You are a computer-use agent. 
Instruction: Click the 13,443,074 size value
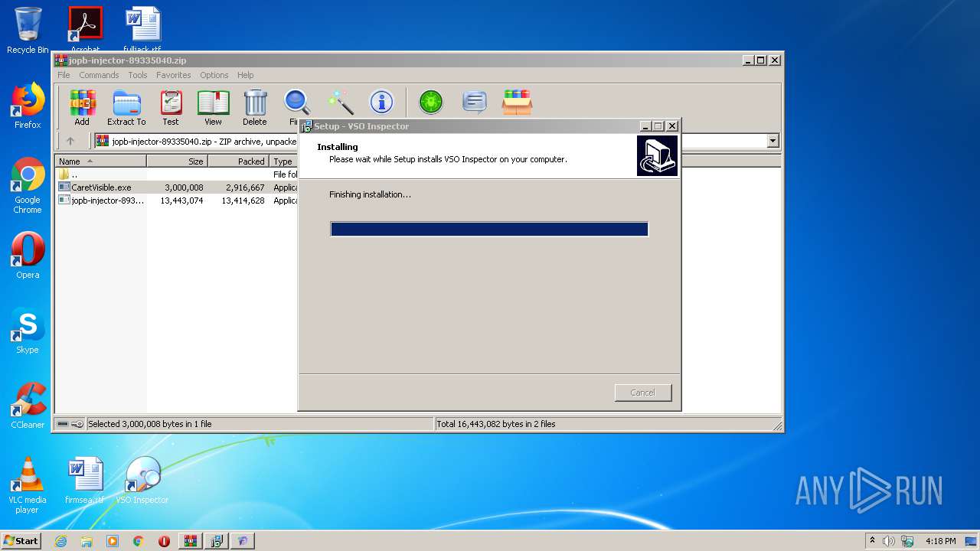coord(181,201)
